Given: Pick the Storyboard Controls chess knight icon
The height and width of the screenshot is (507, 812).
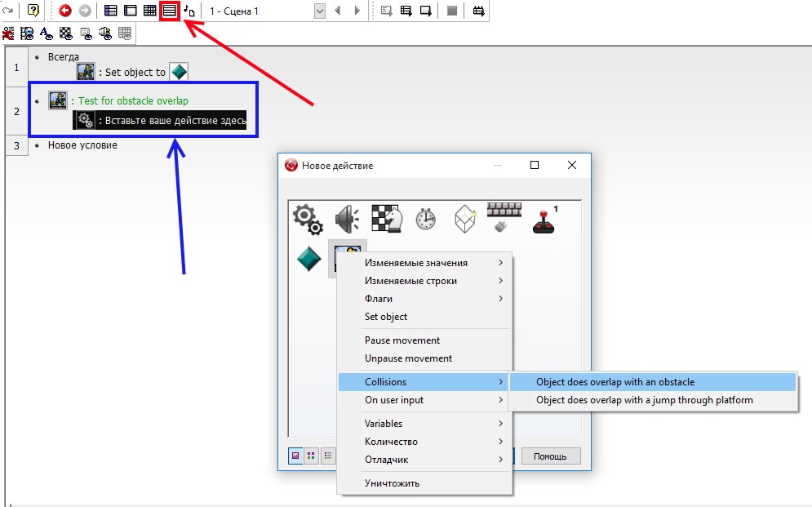Looking at the screenshot, I should click(386, 219).
